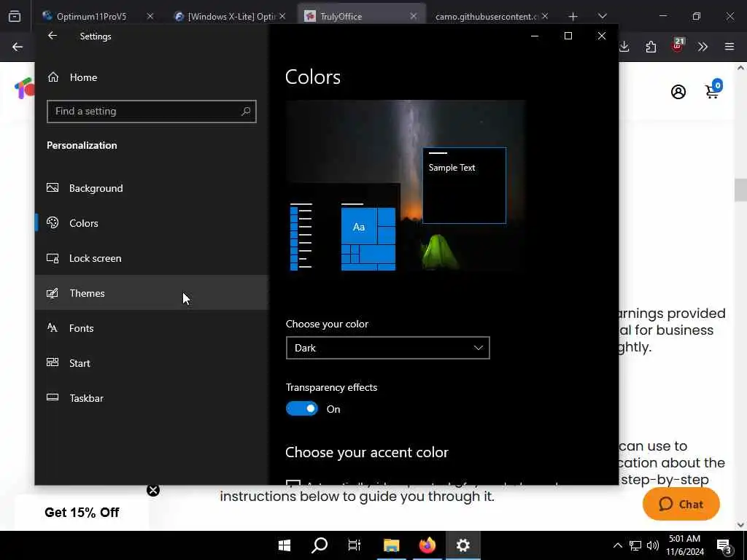This screenshot has height=560, width=747.
Task: Open the account icon on TrulyOffice page
Action: 678,92
